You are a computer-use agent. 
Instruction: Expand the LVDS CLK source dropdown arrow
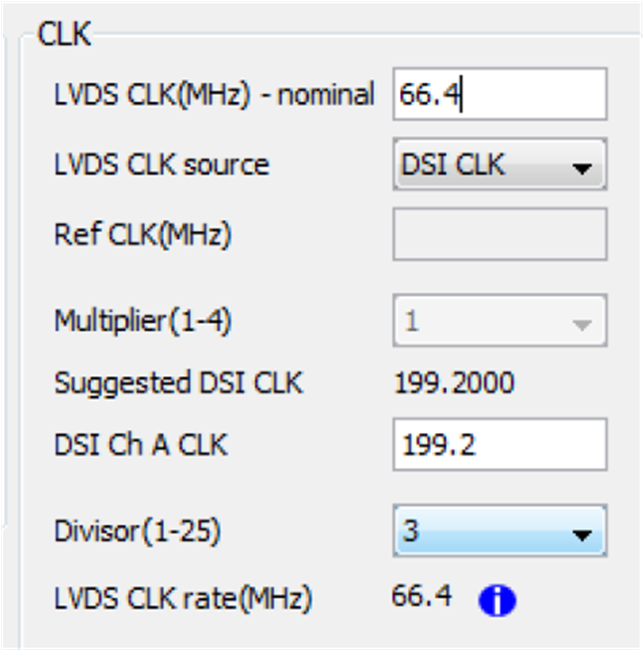click(x=581, y=167)
